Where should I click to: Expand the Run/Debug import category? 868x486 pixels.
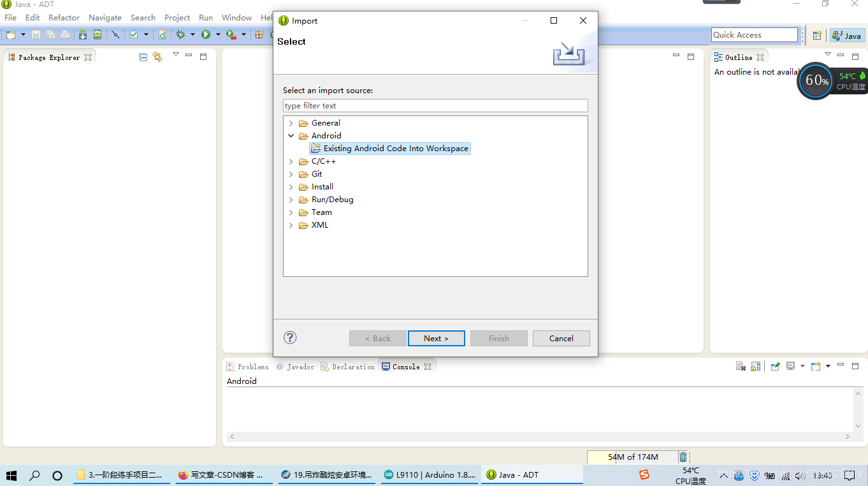pos(291,200)
